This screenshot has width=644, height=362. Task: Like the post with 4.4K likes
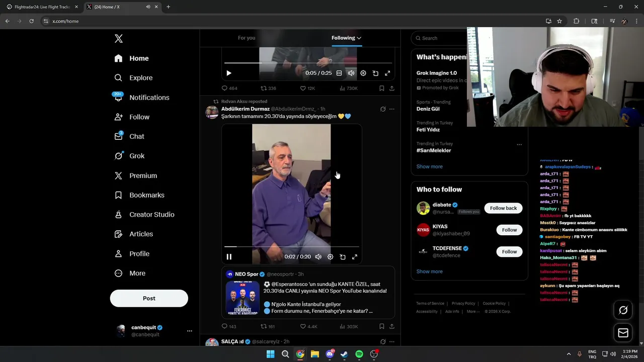click(x=308, y=326)
